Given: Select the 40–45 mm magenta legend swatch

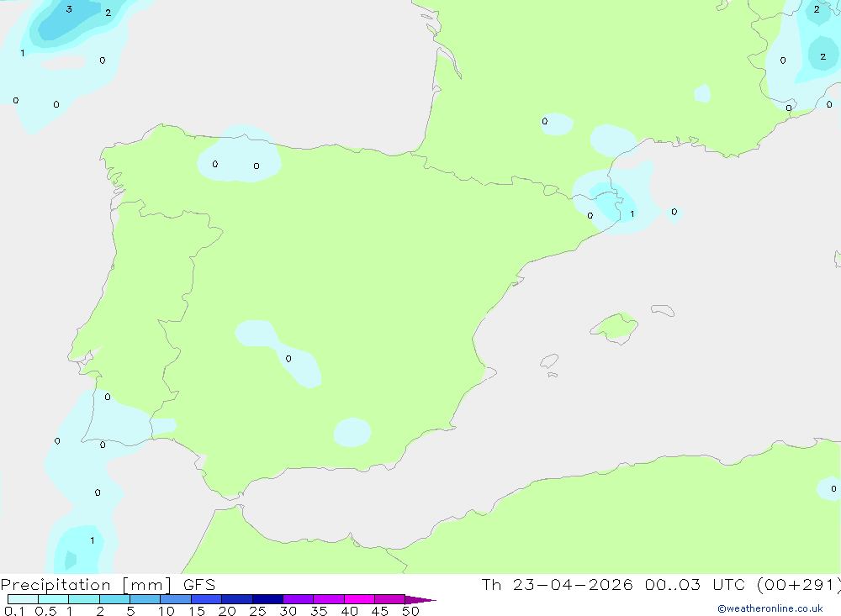Looking at the screenshot, I should tap(359, 599).
